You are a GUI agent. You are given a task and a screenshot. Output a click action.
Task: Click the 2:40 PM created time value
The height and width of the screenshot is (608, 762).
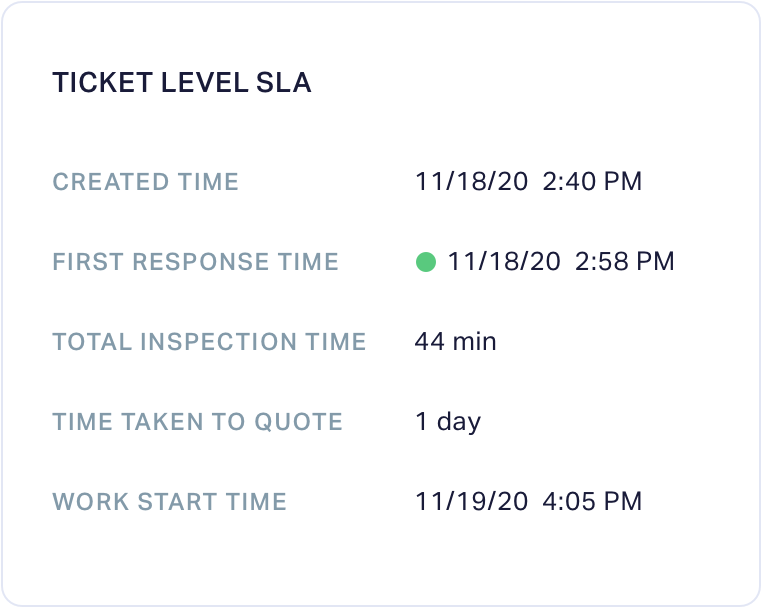tap(592, 181)
